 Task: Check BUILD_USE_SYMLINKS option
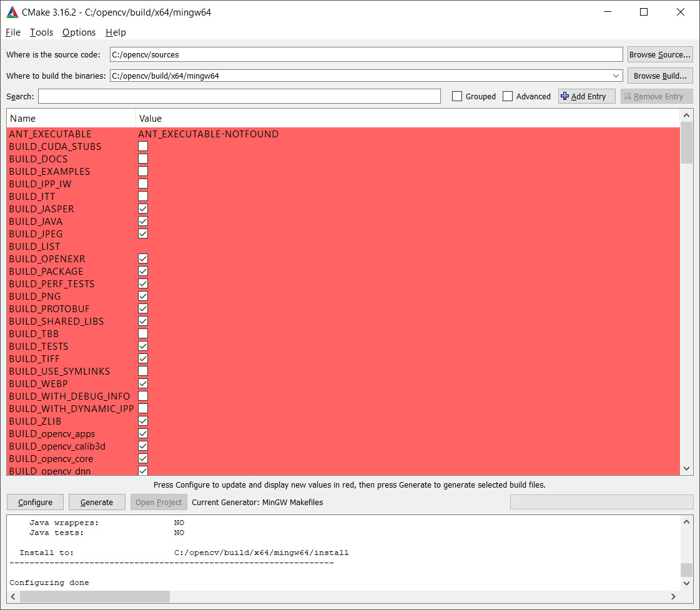coord(143,371)
